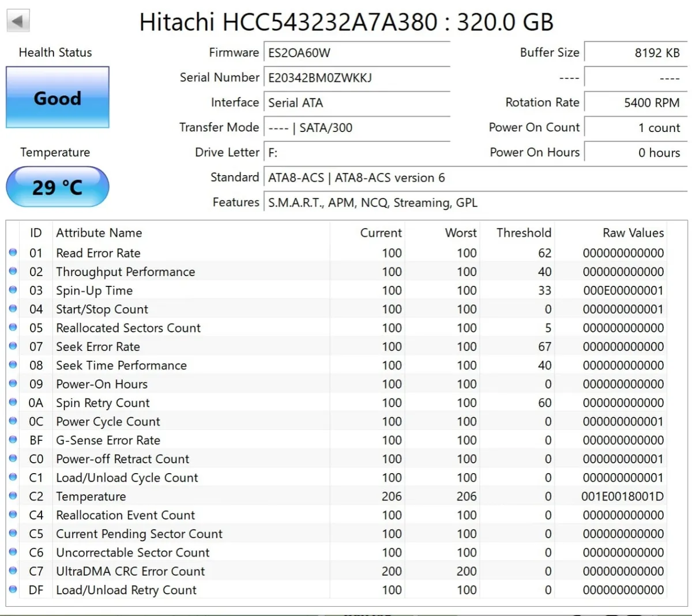
Task: Click the 29 °C temperature button
Action: pos(58,187)
